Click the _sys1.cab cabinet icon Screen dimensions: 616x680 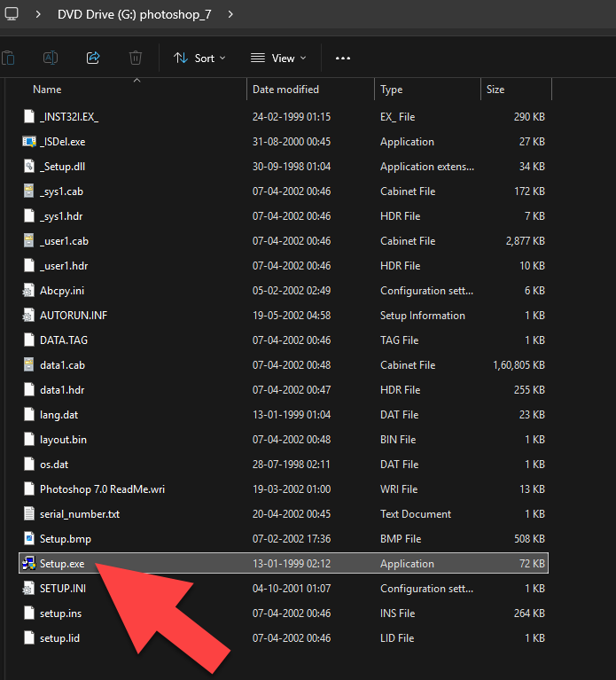(x=29, y=191)
